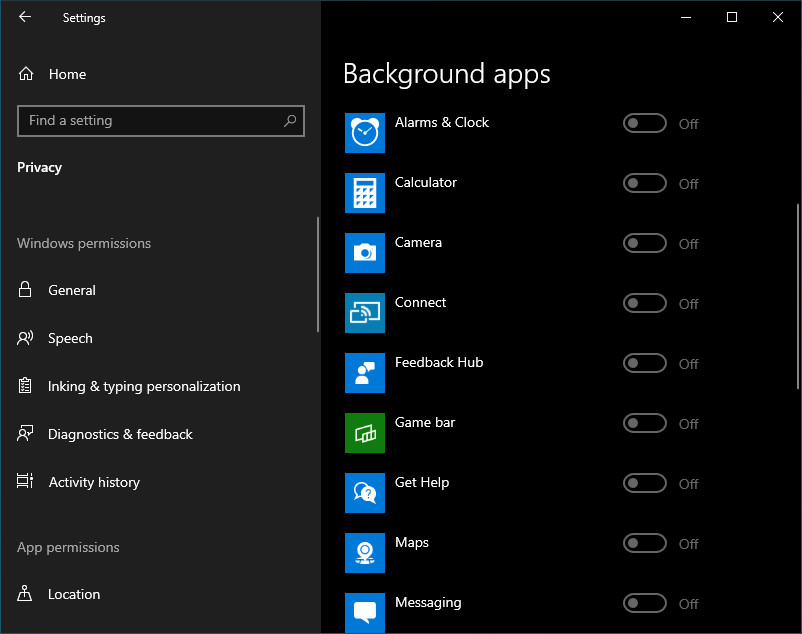Open Inking & typing personalization
The height and width of the screenshot is (634, 802).
tap(144, 386)
